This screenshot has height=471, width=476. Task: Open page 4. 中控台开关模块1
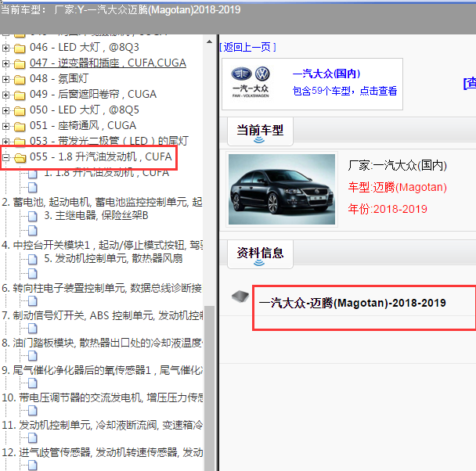tap(103, 245)
